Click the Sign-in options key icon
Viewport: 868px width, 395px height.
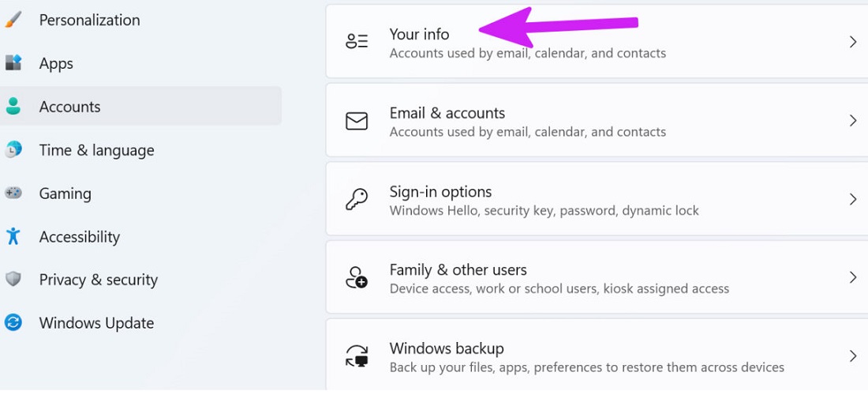pos(357,199)
